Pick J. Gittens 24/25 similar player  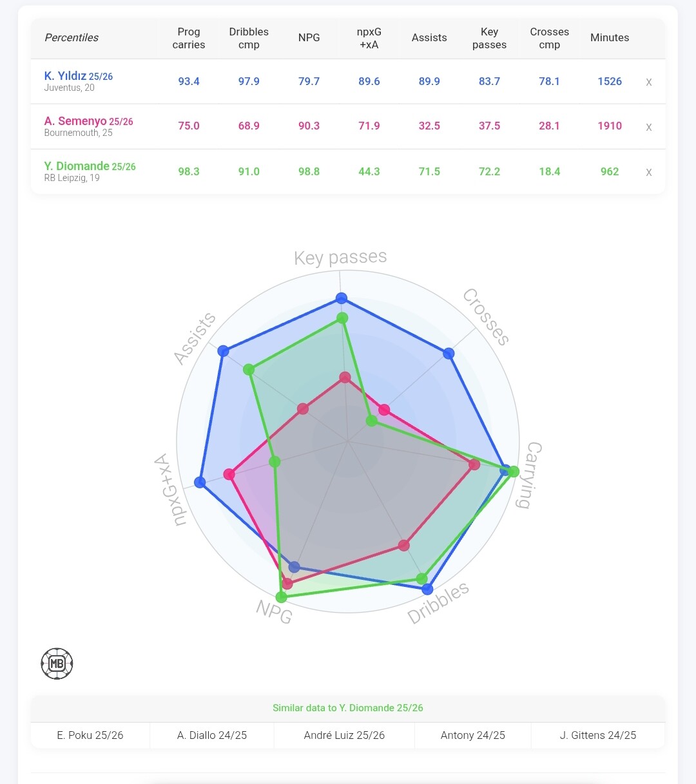coord(597,735)
